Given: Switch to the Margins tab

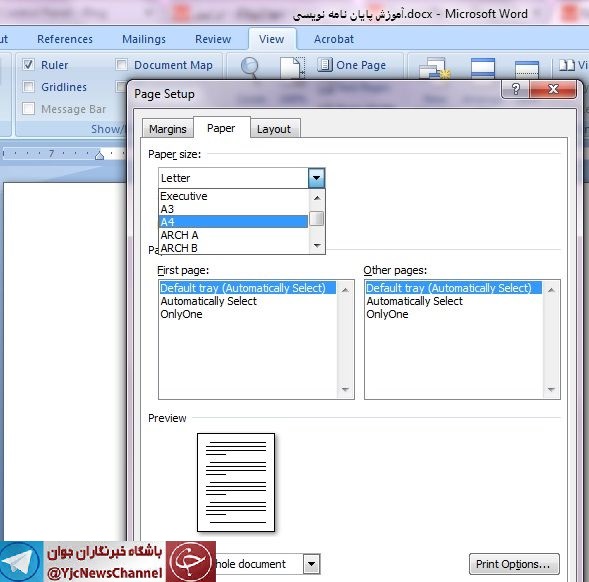Looking at the screenshot, I should [168, 129].
